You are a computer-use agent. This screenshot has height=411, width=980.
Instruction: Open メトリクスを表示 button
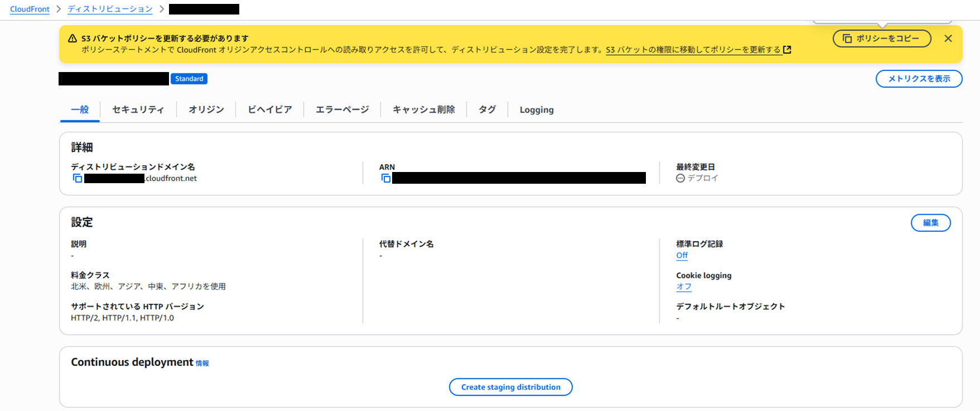(919, 79)
